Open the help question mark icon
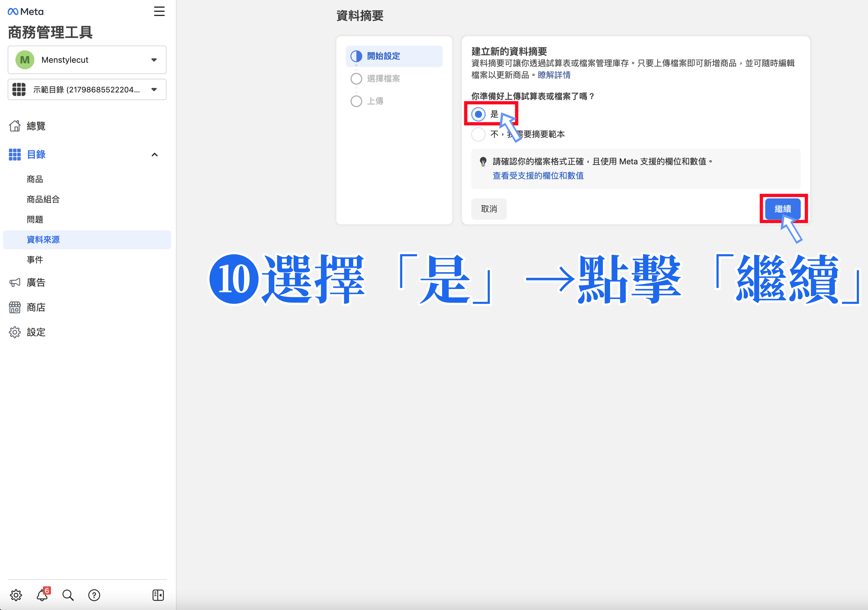The image size is (868, 610). pos(94,595)
